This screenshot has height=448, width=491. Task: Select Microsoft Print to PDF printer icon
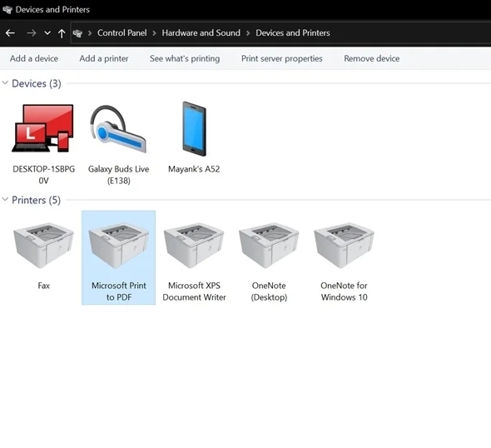pos(118,246)
